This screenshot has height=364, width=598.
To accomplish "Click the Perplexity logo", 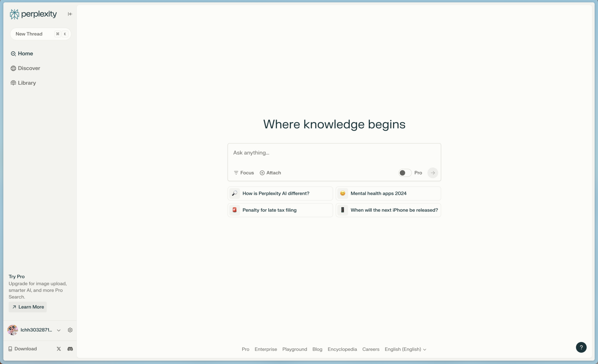I will (33, 14).
